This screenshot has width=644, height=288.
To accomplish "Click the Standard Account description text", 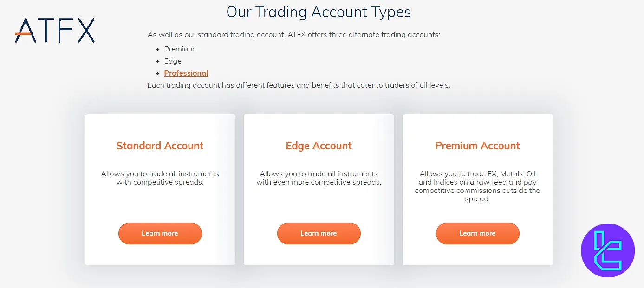I will pyautogui.click(x=160, y=178).
